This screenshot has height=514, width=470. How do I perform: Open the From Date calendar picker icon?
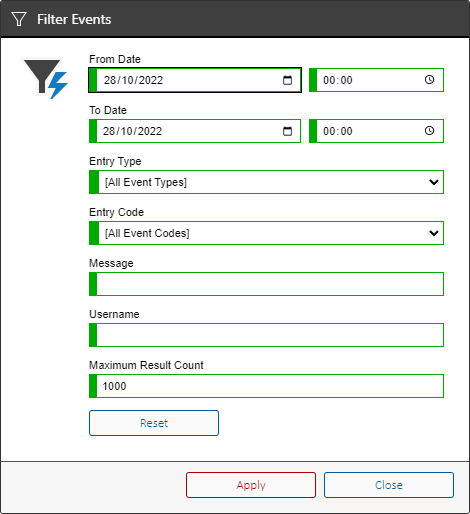click(x=287, y=80)
